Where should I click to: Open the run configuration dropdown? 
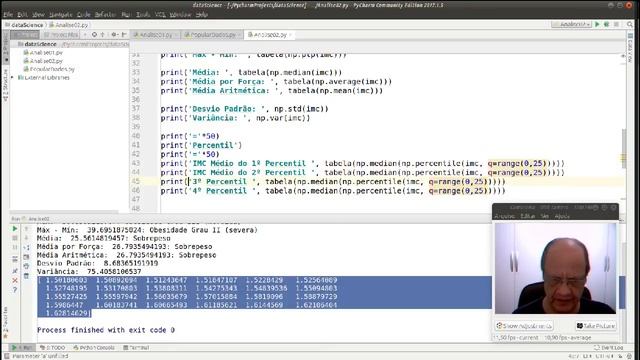click(x=571, y=24)
